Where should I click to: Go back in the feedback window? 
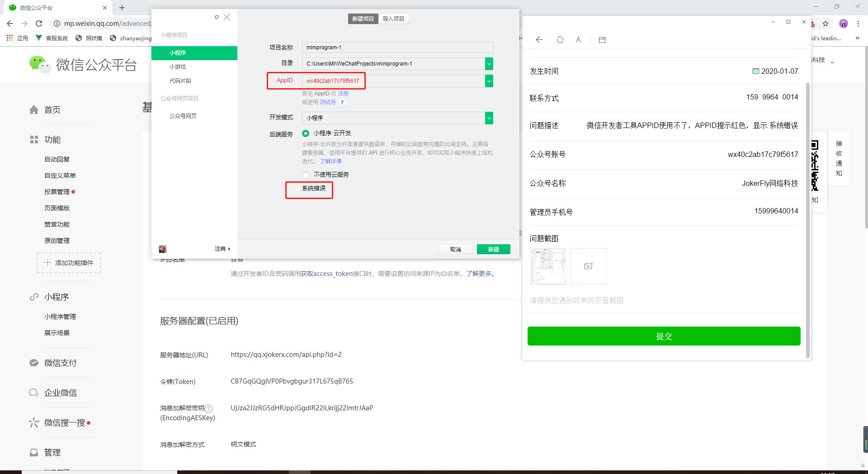coord(539,40)
